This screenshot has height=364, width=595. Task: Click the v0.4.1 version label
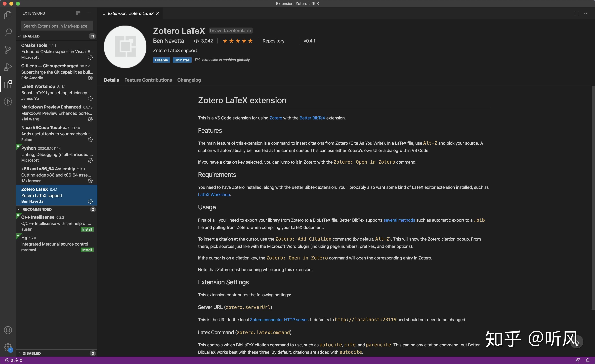(x=309, y=41)
